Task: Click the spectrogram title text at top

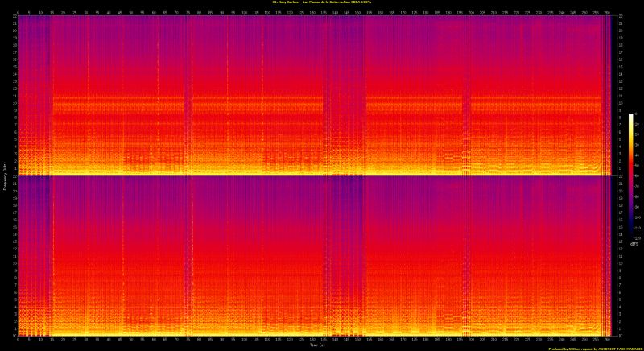Action: tap(322, 3)
